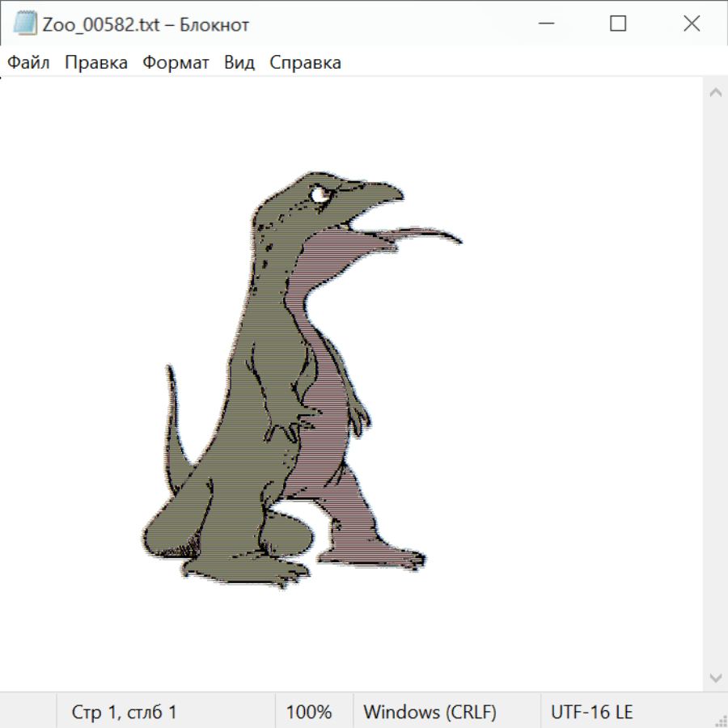Image resolution: width=728 pixels, height=728 pixels.
Task: Open the Файл menu
Action: [x=28, y=62]
